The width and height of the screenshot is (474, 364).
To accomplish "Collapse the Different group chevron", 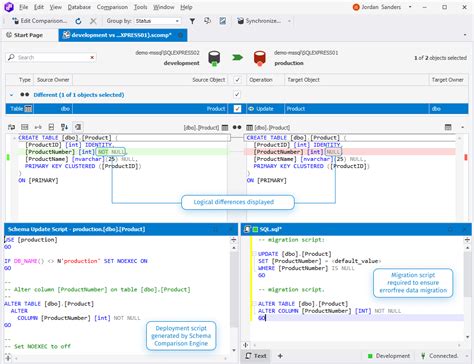I will tap(12, 95).
